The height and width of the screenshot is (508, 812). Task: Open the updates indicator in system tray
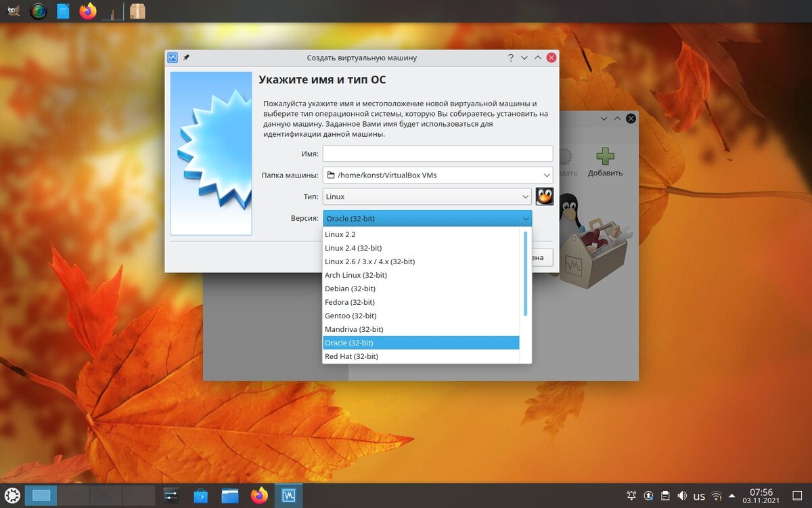[648, 496]
